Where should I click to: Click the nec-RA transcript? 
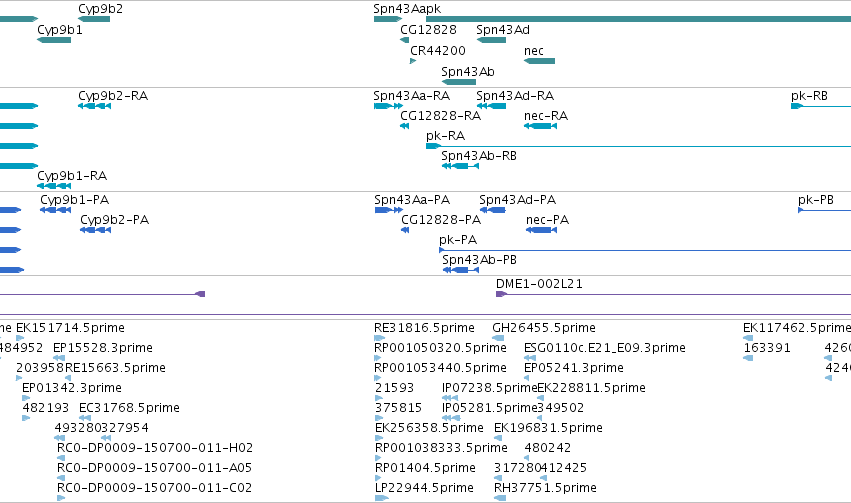(x=540, y=126)
